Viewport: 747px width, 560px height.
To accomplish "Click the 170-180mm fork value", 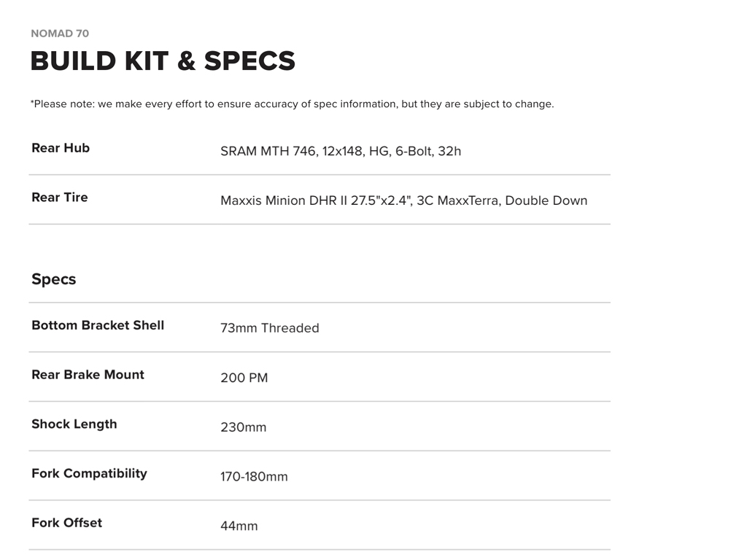I will click(x=254, y=477).
